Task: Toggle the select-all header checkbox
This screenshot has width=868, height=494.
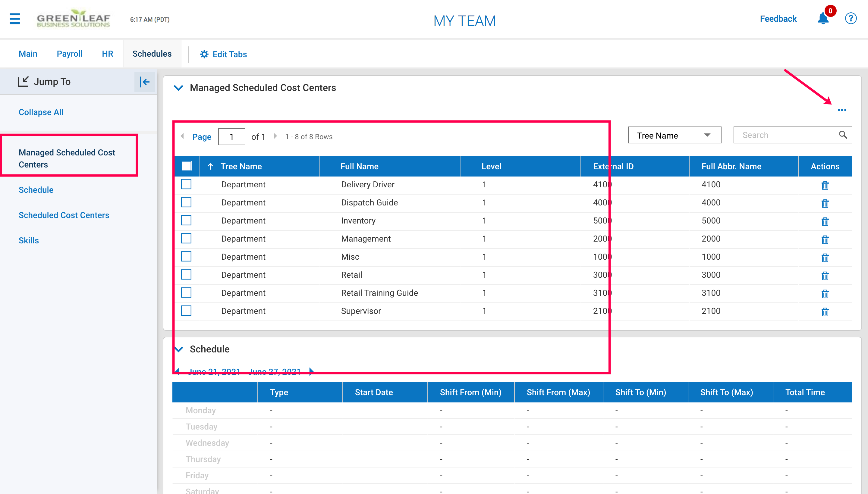Action: [186, 166]
